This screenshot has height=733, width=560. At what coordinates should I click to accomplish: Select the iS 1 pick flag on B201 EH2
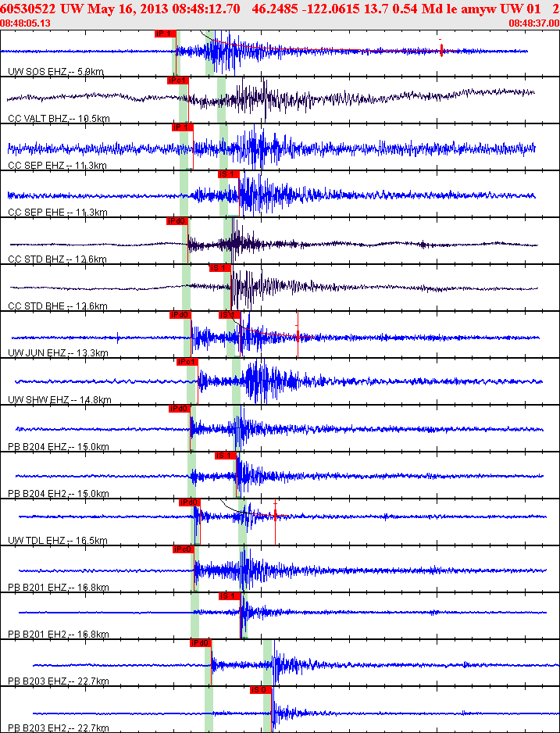[x=230, y=596]
